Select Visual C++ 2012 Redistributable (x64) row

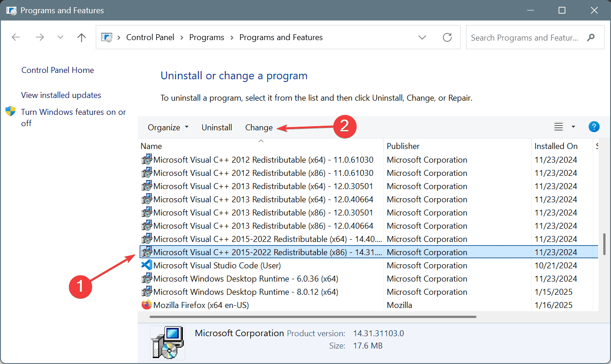tap(368, 160)
